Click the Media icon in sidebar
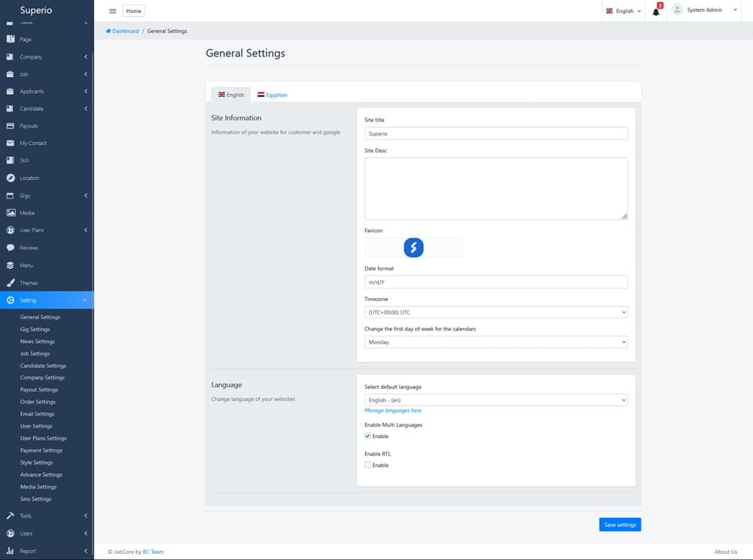The image size is (753, 560). pyautogui.click(x=11, y=213)
